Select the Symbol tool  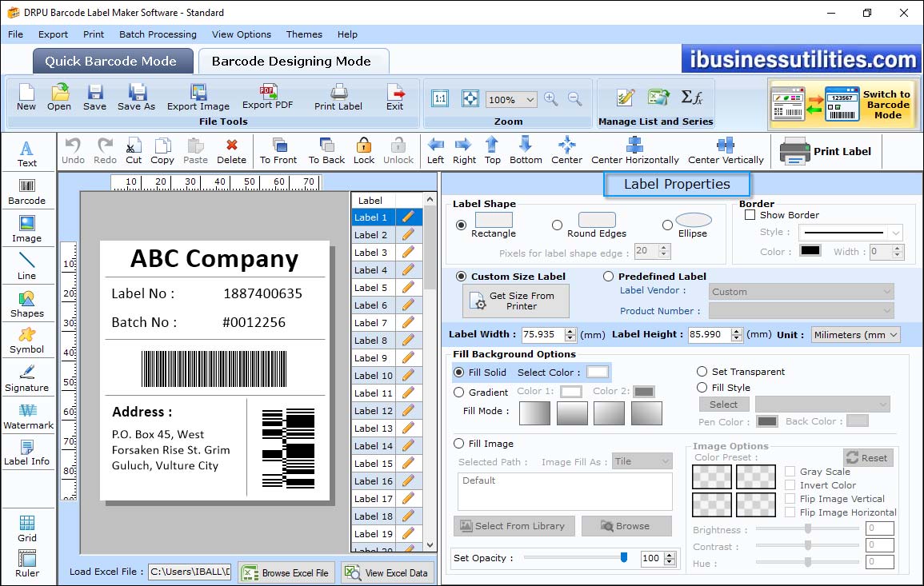coord(27,341)
